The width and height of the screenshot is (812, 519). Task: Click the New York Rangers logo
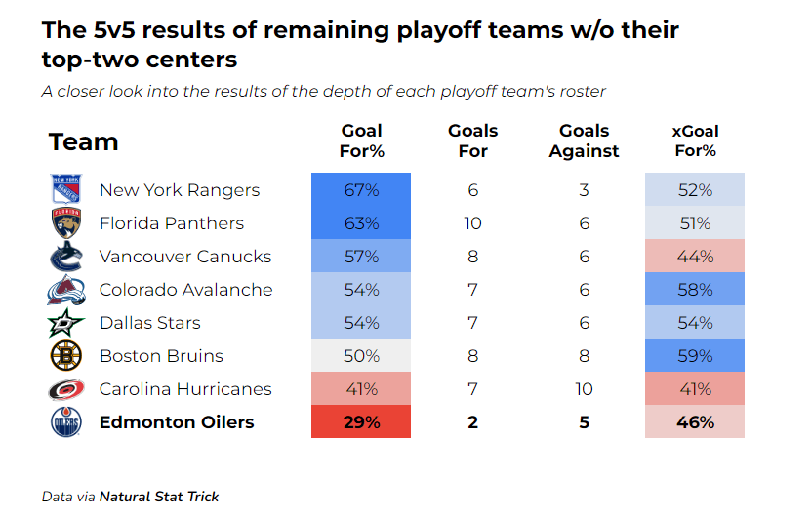coord(65,190)
